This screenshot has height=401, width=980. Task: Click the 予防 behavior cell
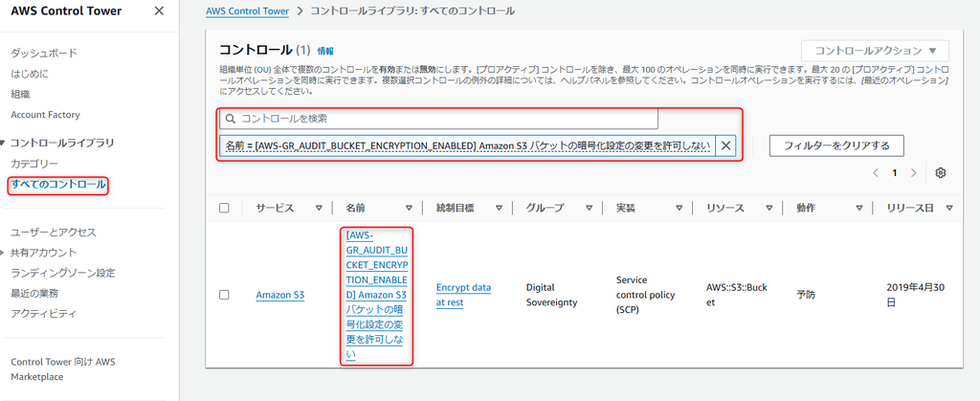pyautogui.click(x=806, y=293)
